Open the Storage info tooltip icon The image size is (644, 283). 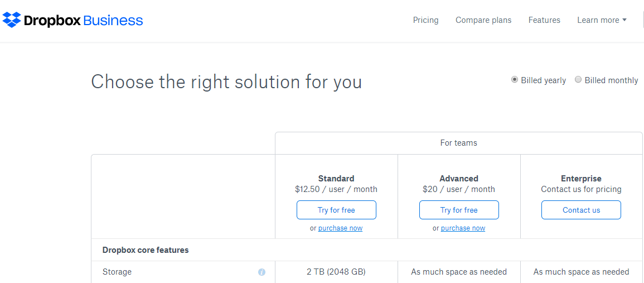tap(262, 272)
